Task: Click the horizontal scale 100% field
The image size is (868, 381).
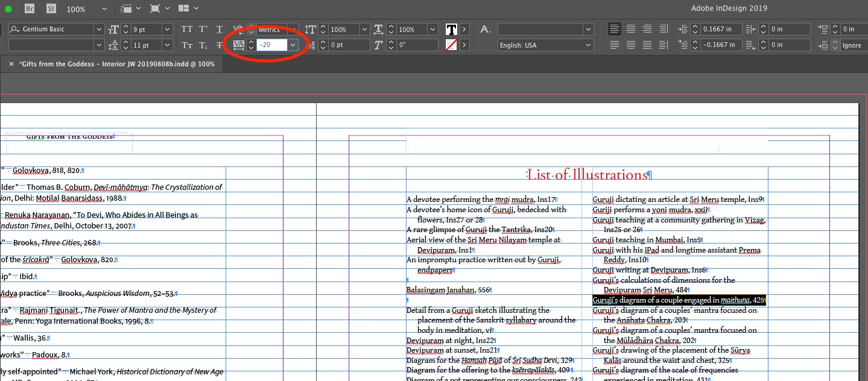Action: 412,29
